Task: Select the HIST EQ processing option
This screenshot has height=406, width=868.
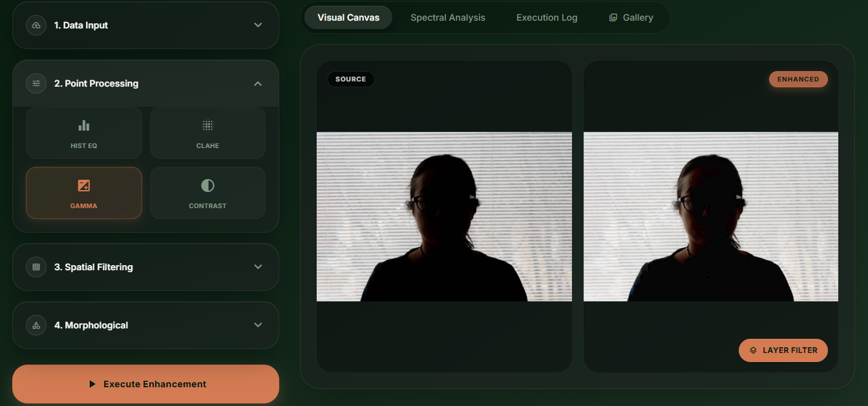Action: pyautogui.click(x=84, y=133)
